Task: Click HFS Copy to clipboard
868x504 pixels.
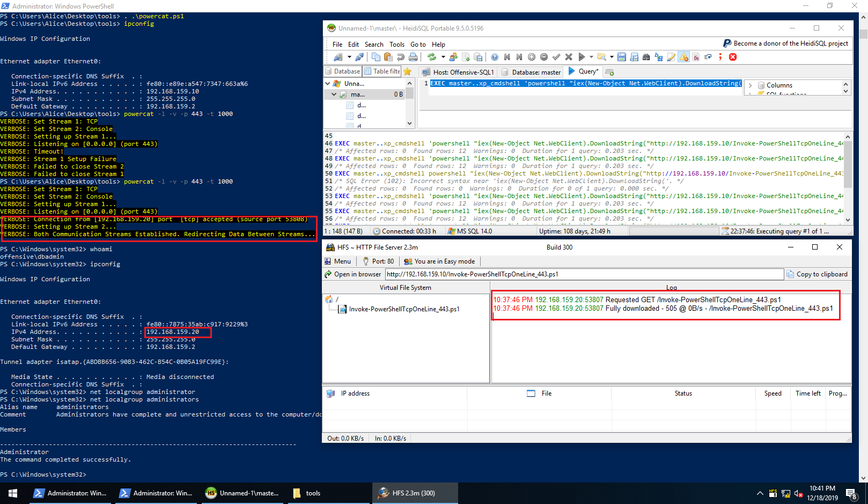Action: tap(817, 274)
